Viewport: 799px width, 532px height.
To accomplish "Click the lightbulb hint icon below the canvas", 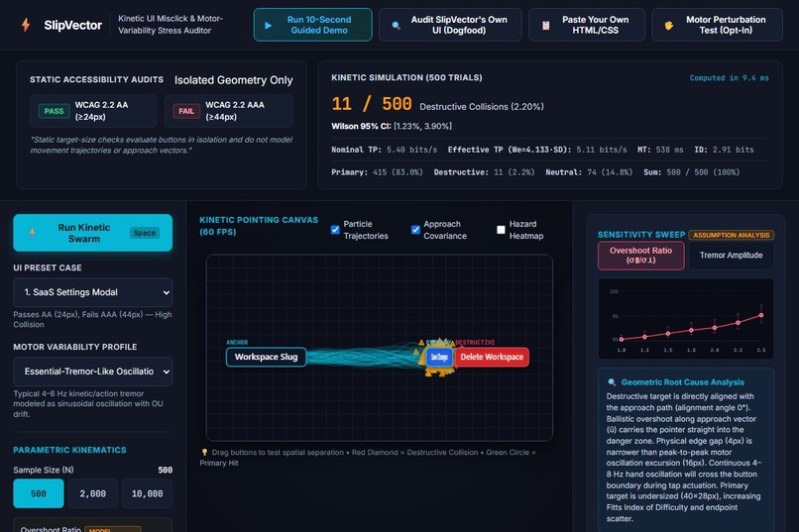I will tap(204, 452).
